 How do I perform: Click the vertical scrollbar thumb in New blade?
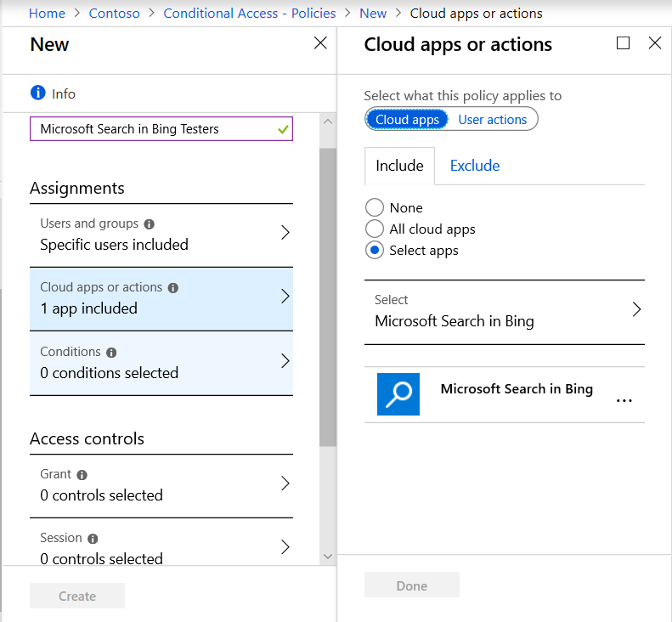tap(328, 297)
